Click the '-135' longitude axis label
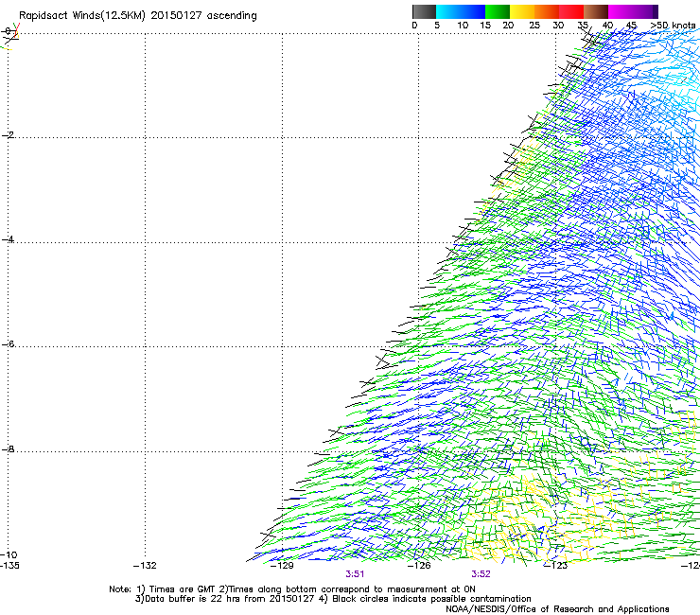The image size is (700, 615). pos(9,566)
